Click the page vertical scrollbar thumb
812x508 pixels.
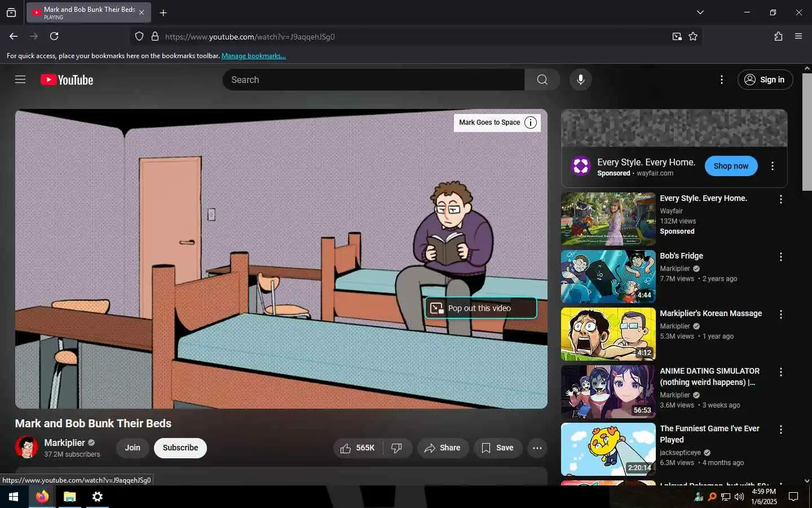click(807, 132)
